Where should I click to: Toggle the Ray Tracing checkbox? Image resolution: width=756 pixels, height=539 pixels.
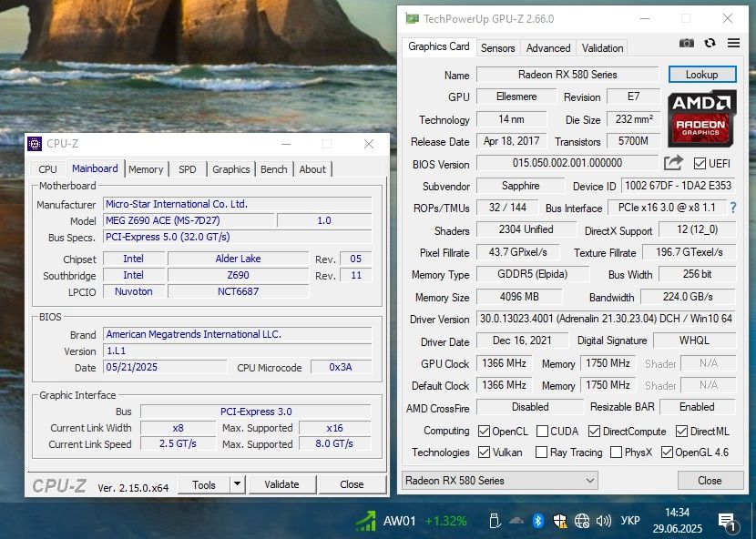[x=541, y=453]
